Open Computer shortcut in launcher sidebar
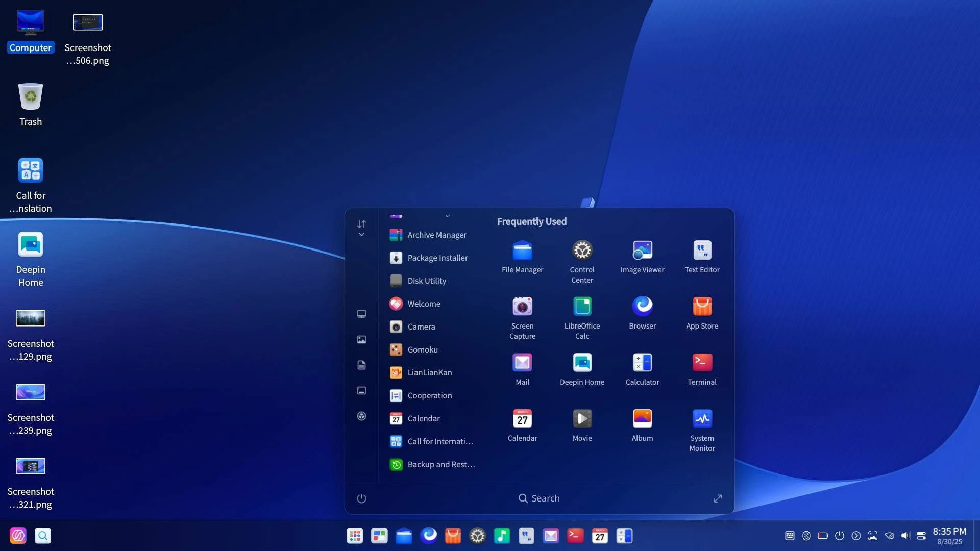Image resolution: width=980 pixels, height=551 pixels. tap(361, 314)
